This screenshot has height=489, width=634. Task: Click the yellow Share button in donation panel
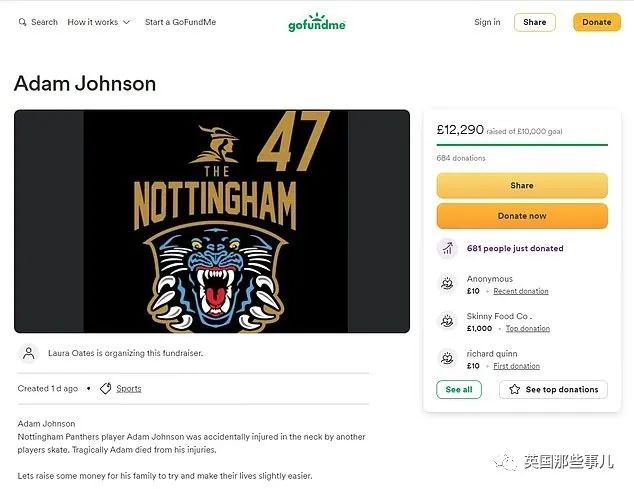[x=522, y=185]
